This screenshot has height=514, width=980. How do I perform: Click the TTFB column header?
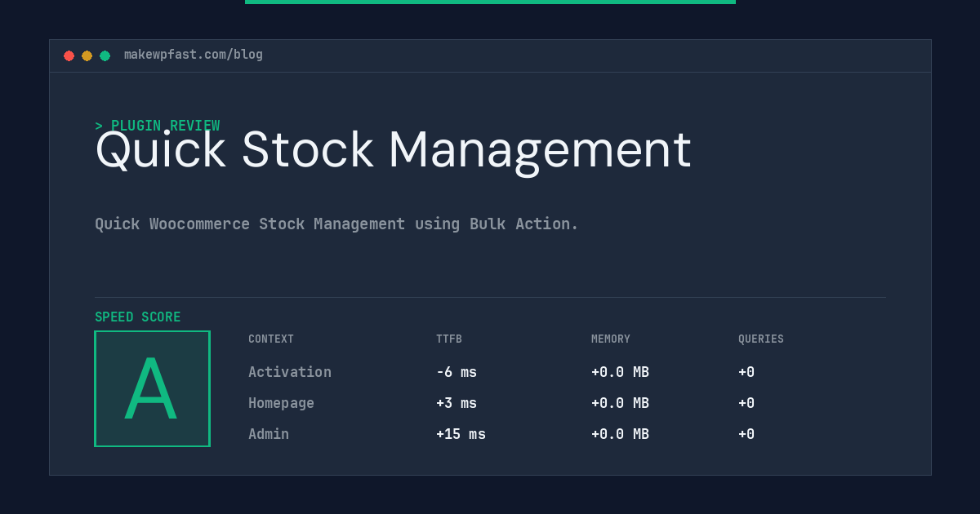(449, 339)
